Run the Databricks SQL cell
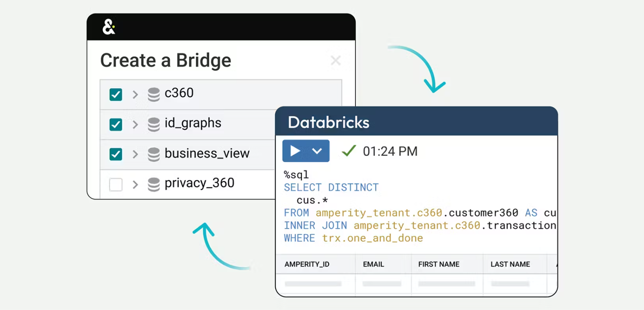Viewport: 644px width, 310px height. click(295, 151)
